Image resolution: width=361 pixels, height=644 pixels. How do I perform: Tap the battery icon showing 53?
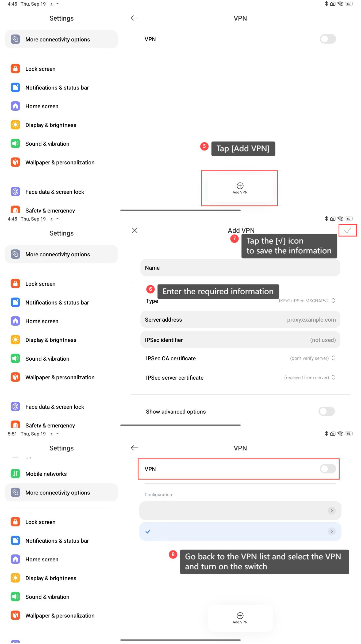pyautogui.click(x=349, y=434)
